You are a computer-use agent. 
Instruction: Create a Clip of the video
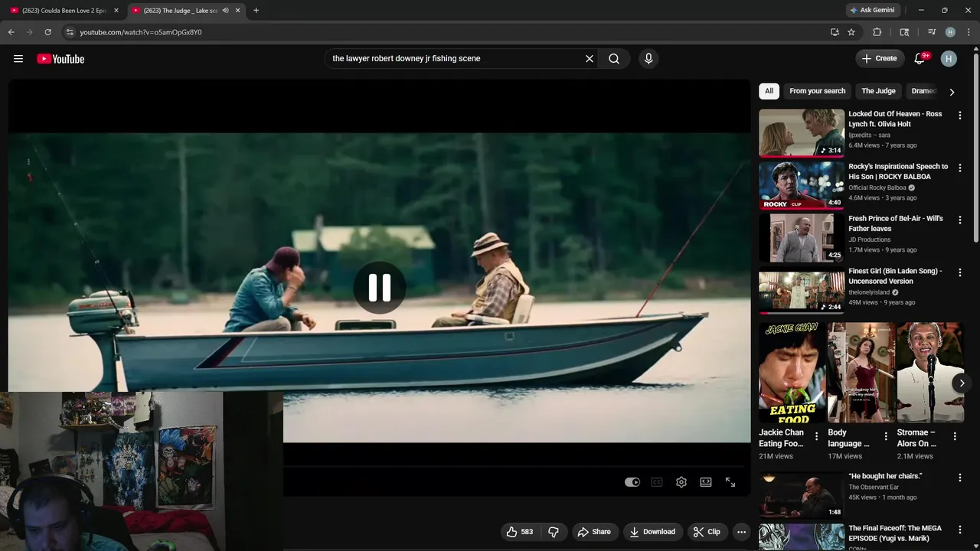pyautogui.click(x=707, y=532)
